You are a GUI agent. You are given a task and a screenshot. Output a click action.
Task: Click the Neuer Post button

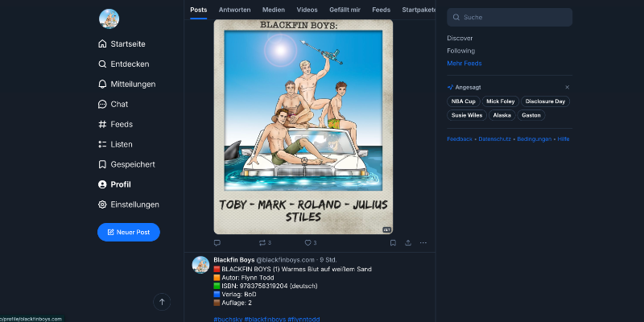[129, 232]
